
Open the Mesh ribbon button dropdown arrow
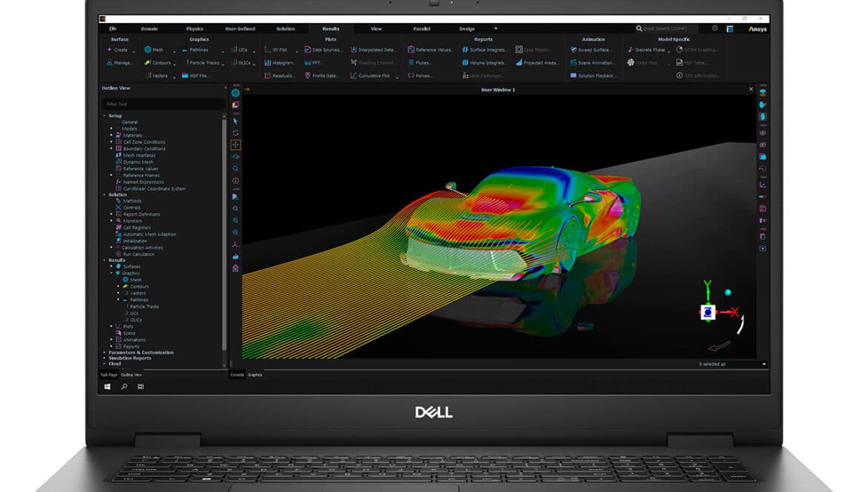point(174,51)
